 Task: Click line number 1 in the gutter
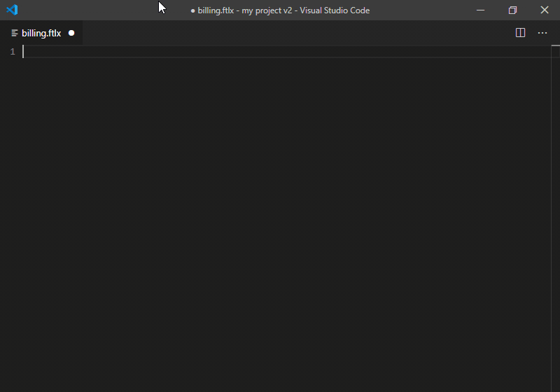13,52
